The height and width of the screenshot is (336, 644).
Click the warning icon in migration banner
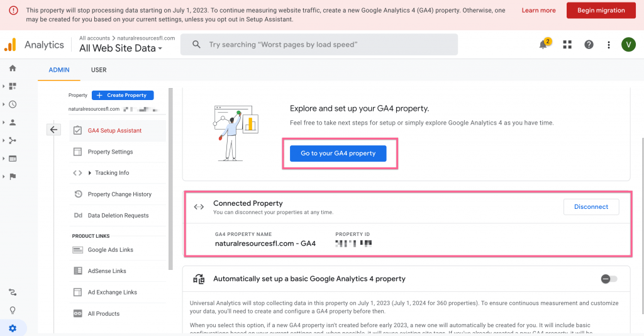(x=13, y=10)
